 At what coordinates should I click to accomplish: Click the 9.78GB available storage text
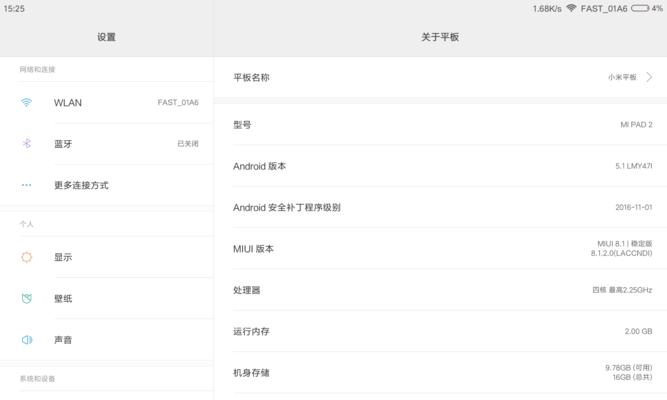628,368
